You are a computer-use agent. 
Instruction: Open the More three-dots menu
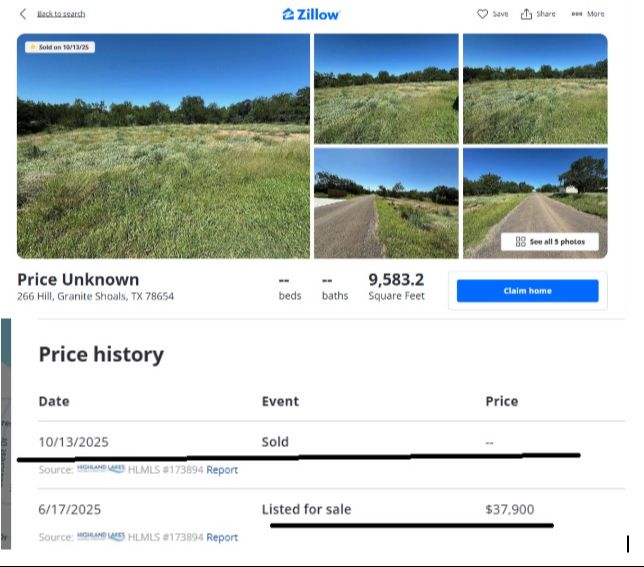577,14
